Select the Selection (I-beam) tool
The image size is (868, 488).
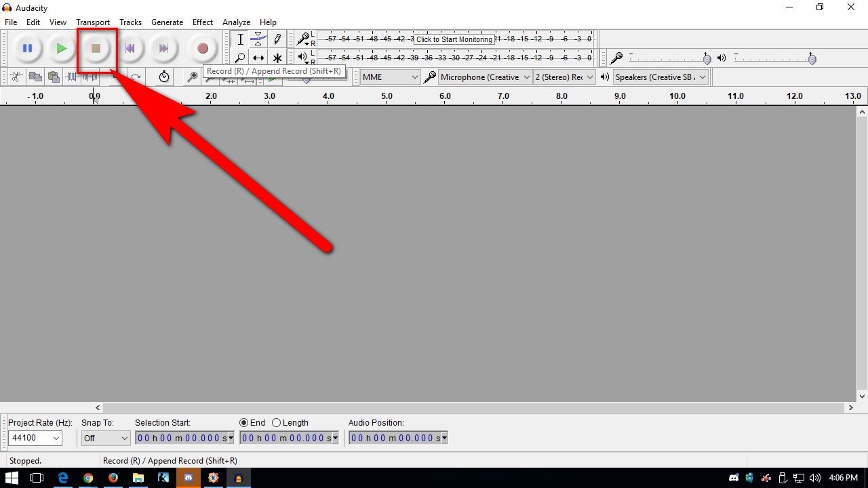pos(240,39)
